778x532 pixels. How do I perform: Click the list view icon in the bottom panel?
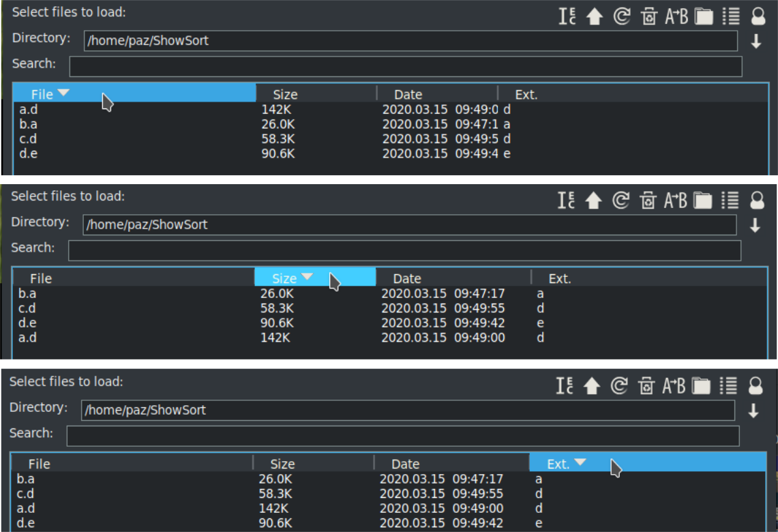click(728, 386)
